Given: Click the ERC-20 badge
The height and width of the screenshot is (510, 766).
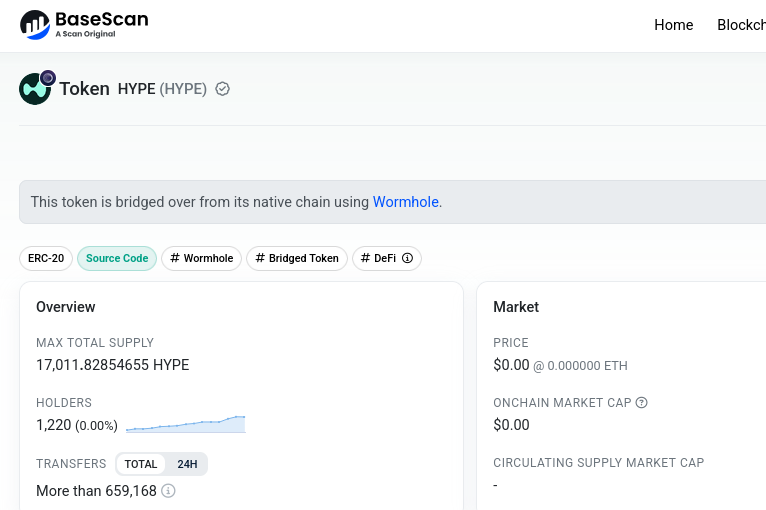Looking at the screenshot, I should pyautogui.click(x=46, y=258).
